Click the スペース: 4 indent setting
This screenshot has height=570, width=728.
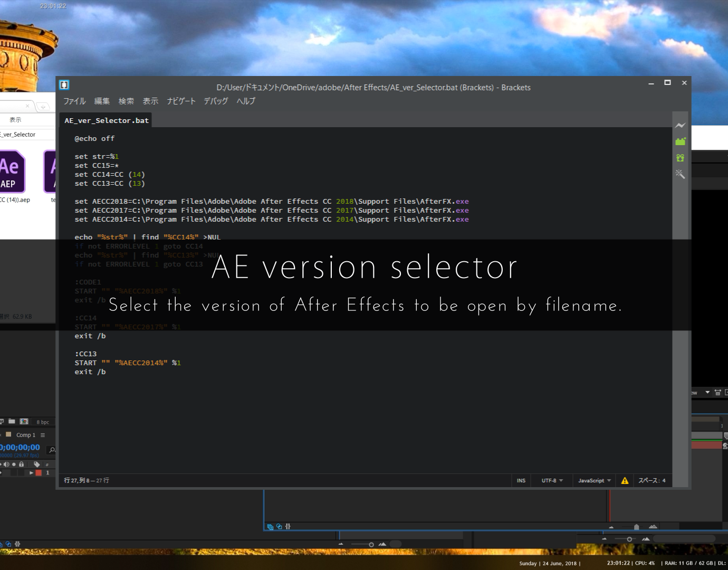point(652,480)
